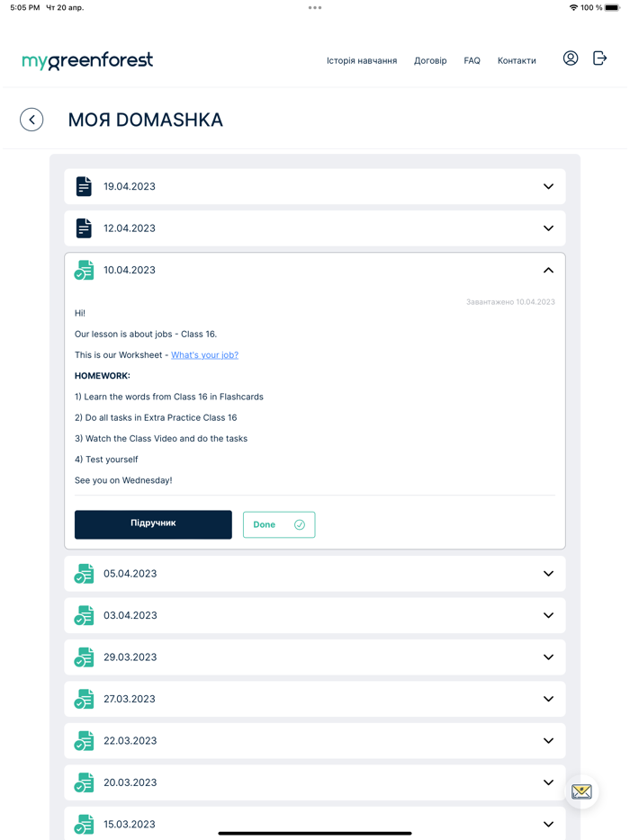The height and width of the screenshot is (840, 630).
Task: Click the document icon for 19.04.2023
Action: point(84,186)
